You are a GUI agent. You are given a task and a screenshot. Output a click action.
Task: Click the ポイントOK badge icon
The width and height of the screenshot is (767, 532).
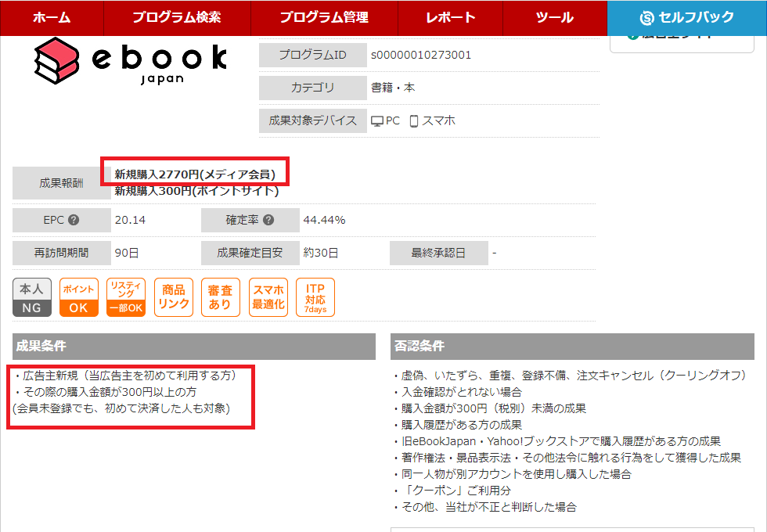coord(79,298)
